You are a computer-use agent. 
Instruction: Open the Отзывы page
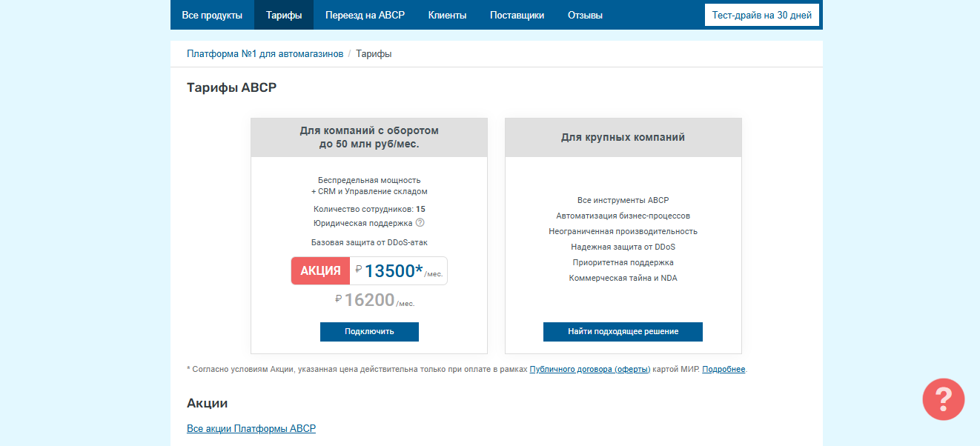pos(585,15)
